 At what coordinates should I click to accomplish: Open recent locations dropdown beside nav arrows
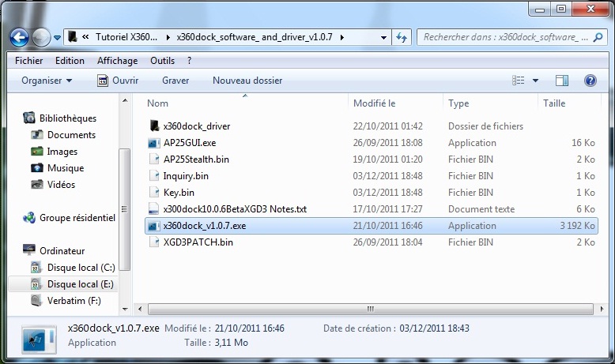point(57,38)
